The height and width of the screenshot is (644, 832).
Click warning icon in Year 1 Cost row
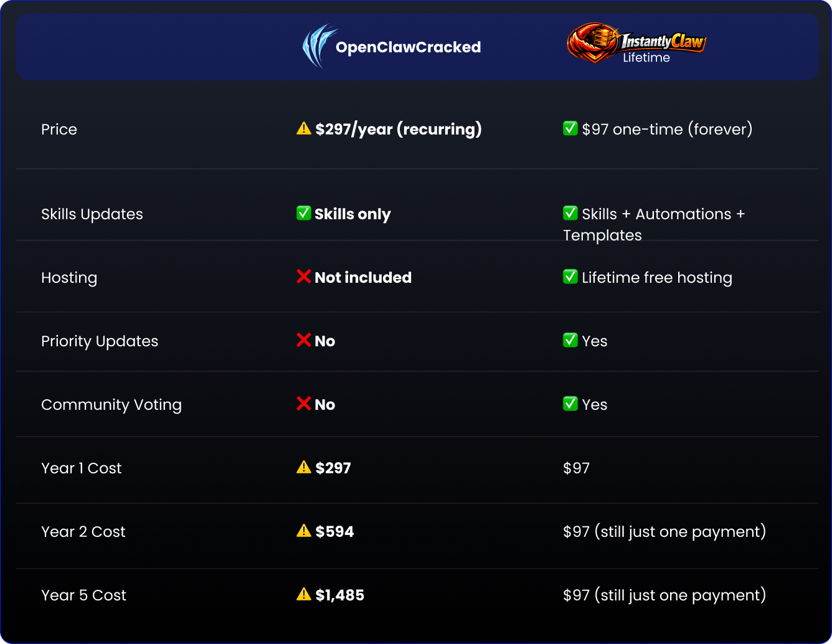(x=304, y=468)
